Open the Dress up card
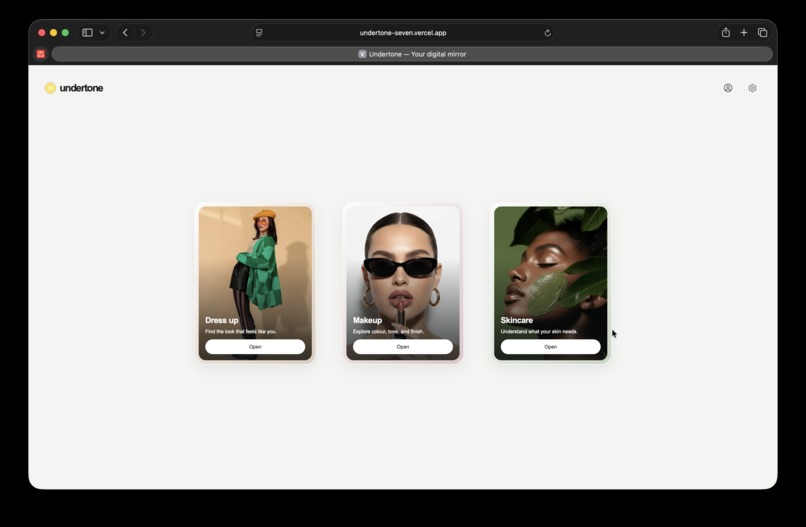This screenshot has width=806, height=527. [x=255, y=347]
